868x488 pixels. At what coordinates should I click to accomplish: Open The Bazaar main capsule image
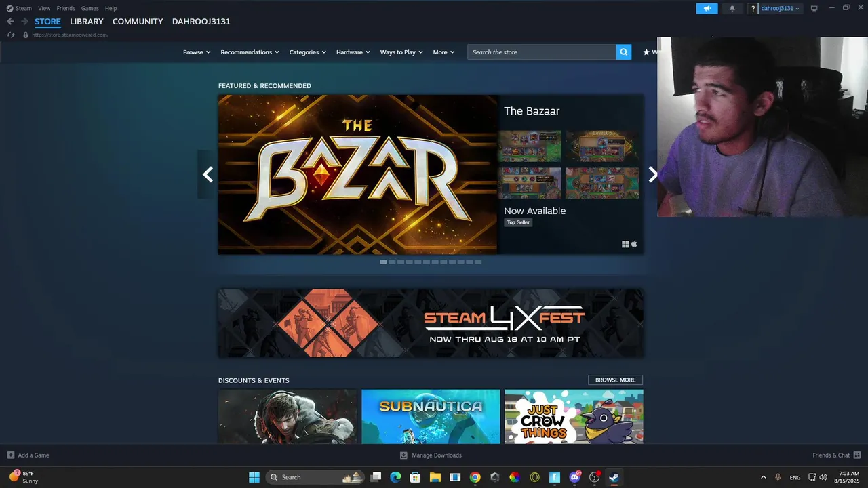[357, 174]
